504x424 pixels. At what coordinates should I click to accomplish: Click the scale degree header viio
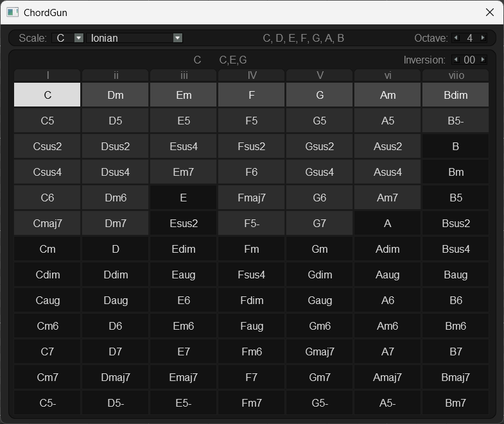click(455, 76)
